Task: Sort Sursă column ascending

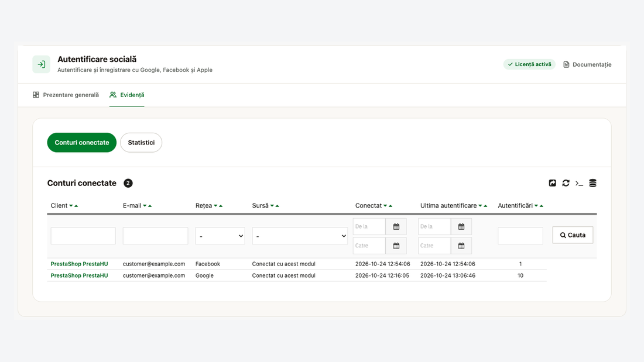Action: pos(278,206)
